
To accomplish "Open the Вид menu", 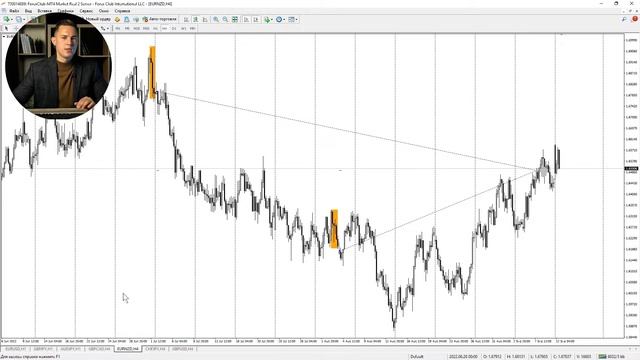I will [28, 11].
